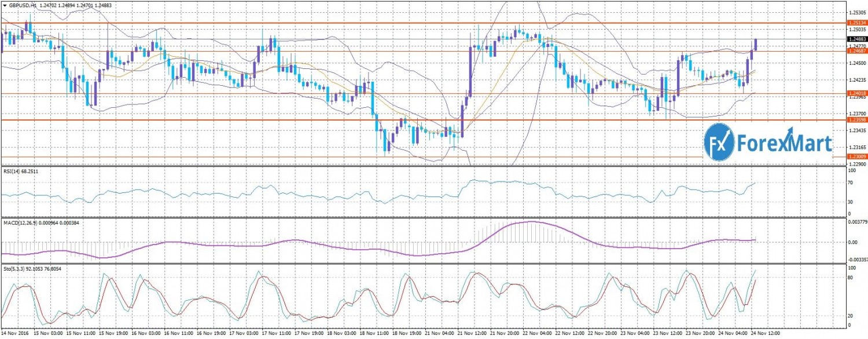The image size is (868, 339).
Task: Click the 21 Nov 12:00 time label
Action: pyautogui.click(x=472, y=334)
